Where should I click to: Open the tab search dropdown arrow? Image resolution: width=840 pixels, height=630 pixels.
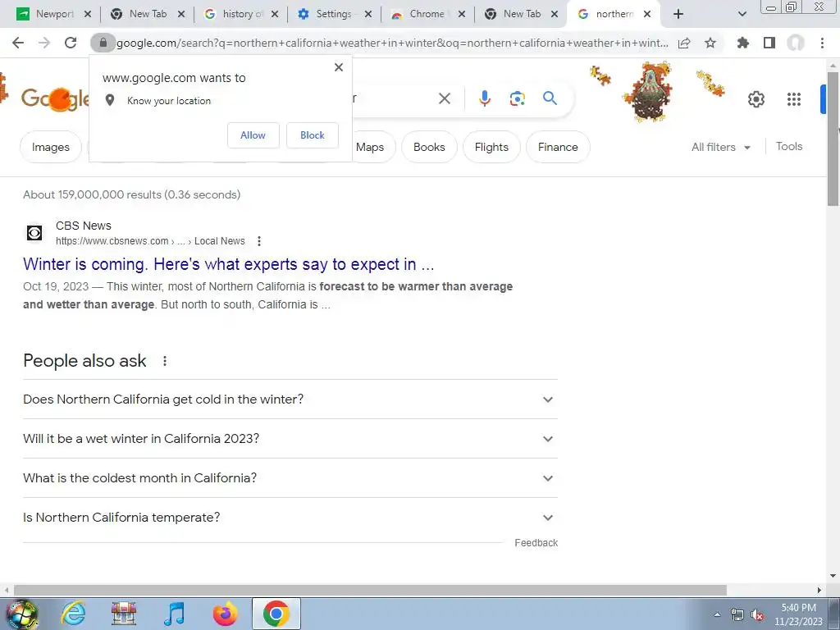742,14
